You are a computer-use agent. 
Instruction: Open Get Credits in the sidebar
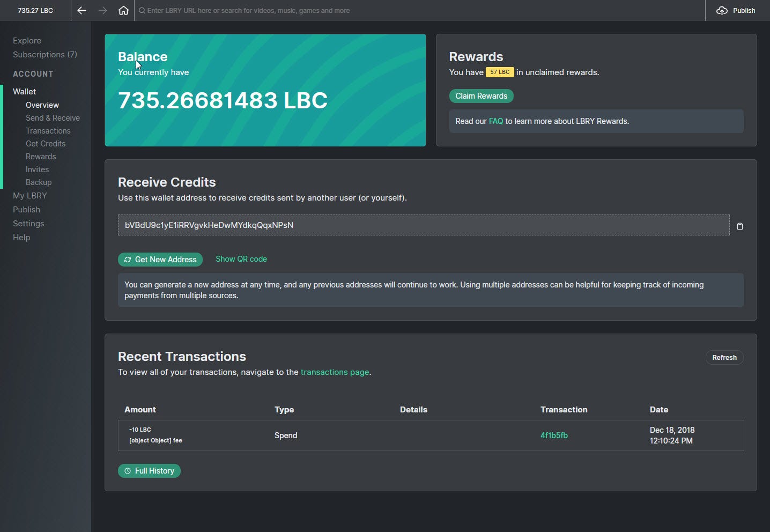(x=46, y=144)
